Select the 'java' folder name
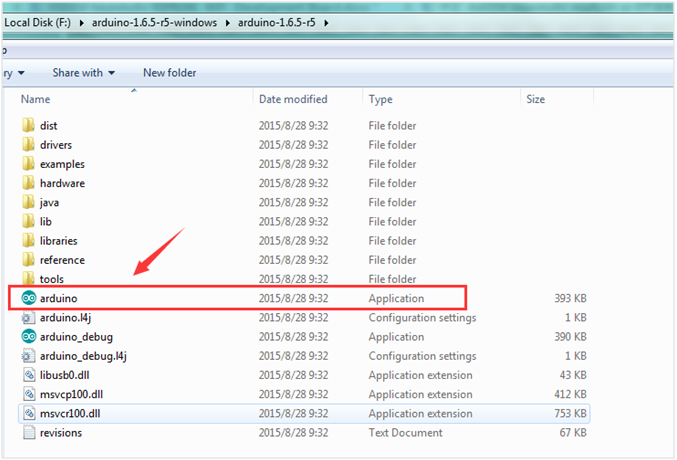 (x=49, y=203)
